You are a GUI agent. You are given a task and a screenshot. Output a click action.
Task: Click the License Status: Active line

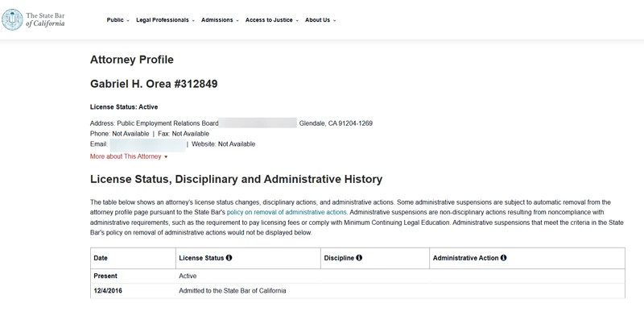(x=124, y=107)
